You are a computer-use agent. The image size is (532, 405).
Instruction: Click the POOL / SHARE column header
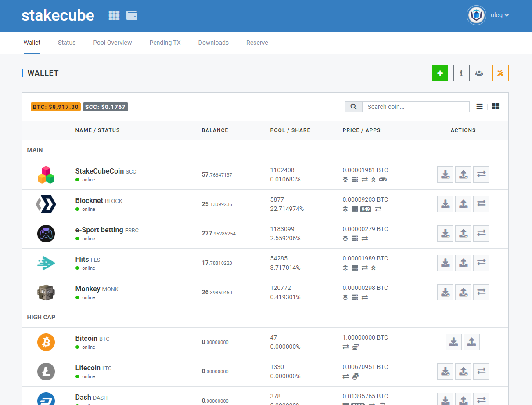point(290,130)
